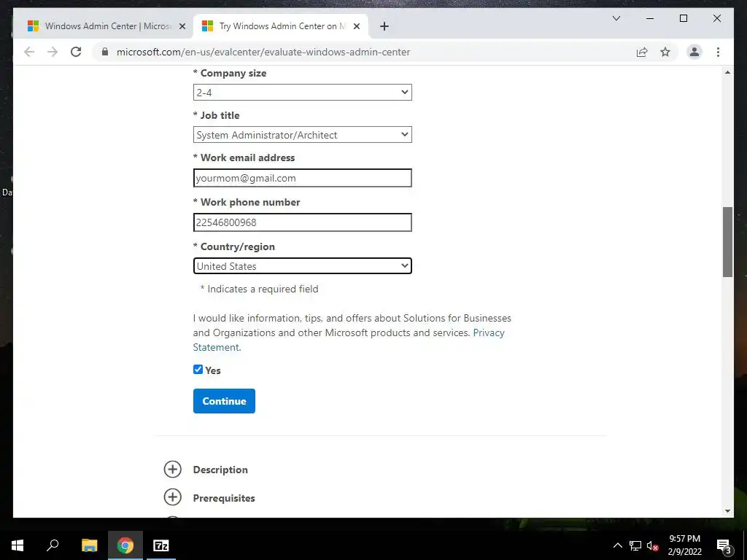Close the Chrome window
This screenshot has height=560, width=747.
pyautogui.click(x=716, y=18)
